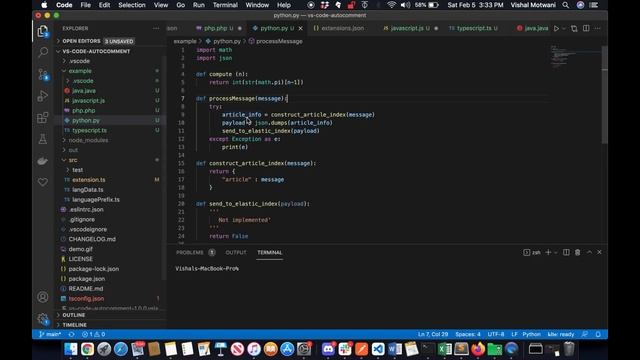Switch to the typescript.ts editor tab
The height and width of the screenshot is (360, 640).
coord(477,29)
